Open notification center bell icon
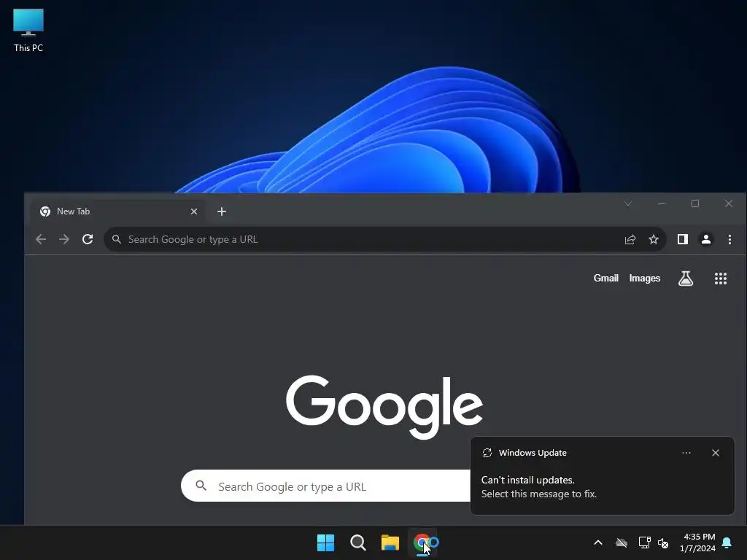The image size is (747, 560). coord(727,542)
